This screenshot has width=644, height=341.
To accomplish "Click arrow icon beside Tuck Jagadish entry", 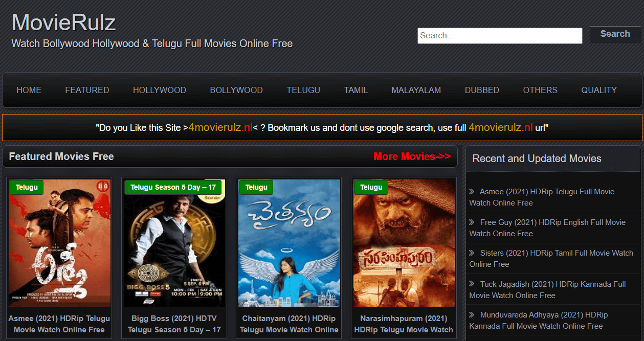I will tap(472, 284).
